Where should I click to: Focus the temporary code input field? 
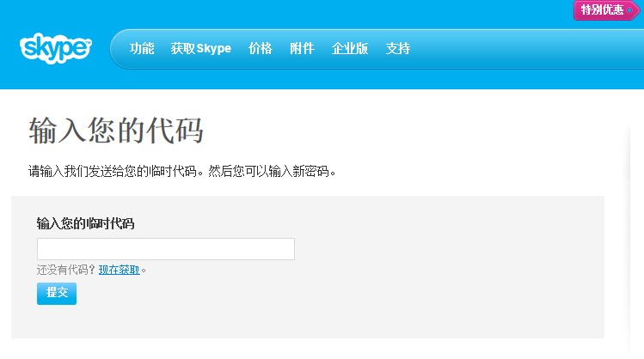pyautogui.click(x=166, y=248)
